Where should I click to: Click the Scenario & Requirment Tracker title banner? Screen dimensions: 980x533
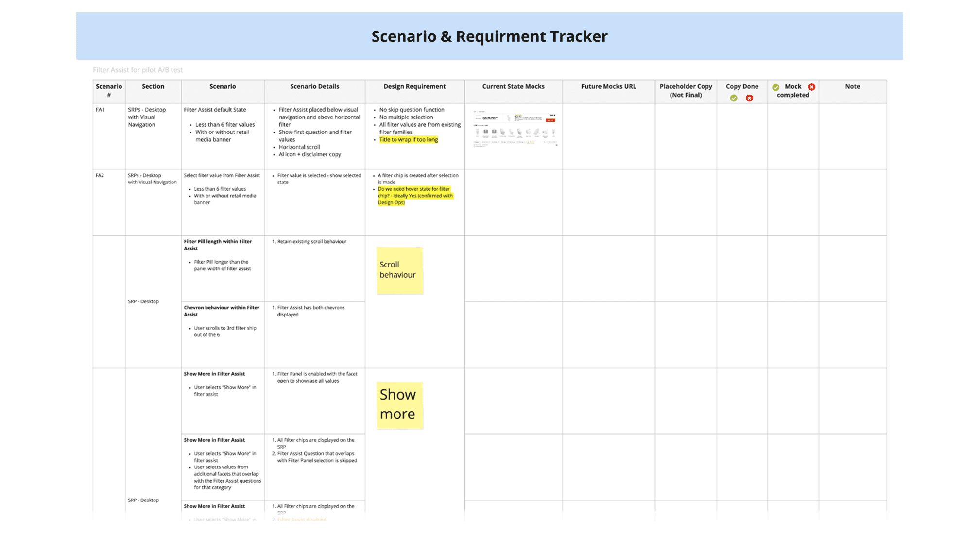pyautogui.click(x=489, y=36)
